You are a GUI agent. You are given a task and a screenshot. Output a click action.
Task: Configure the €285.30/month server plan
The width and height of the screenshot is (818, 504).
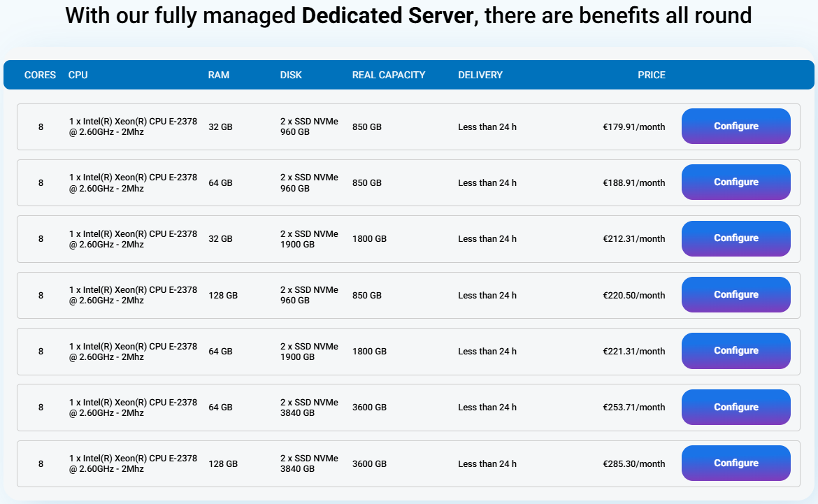click(x=736, y=463)
